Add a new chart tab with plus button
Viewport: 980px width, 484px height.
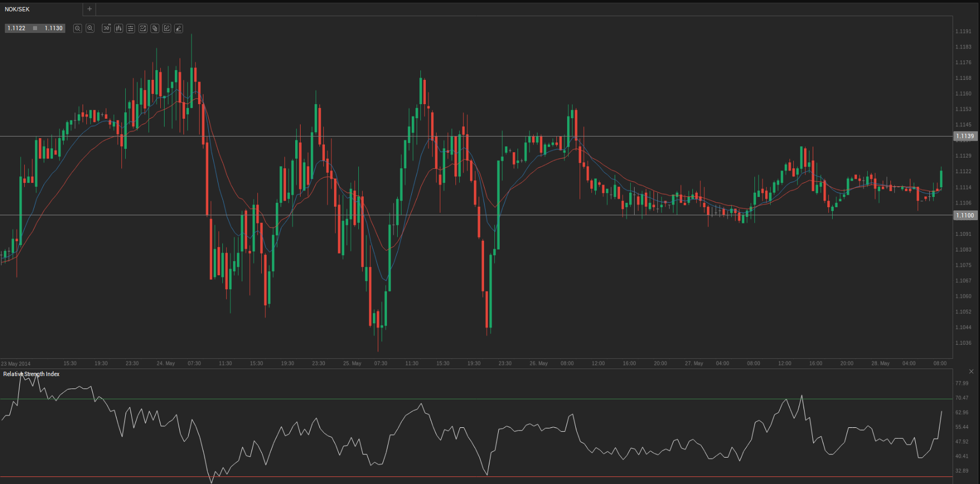coord(90,9)
